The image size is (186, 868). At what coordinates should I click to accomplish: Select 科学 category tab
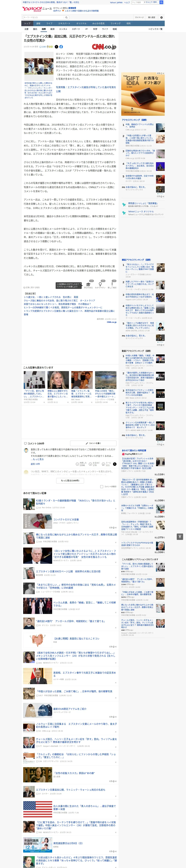pyautogui.click(x=95, y=29)
